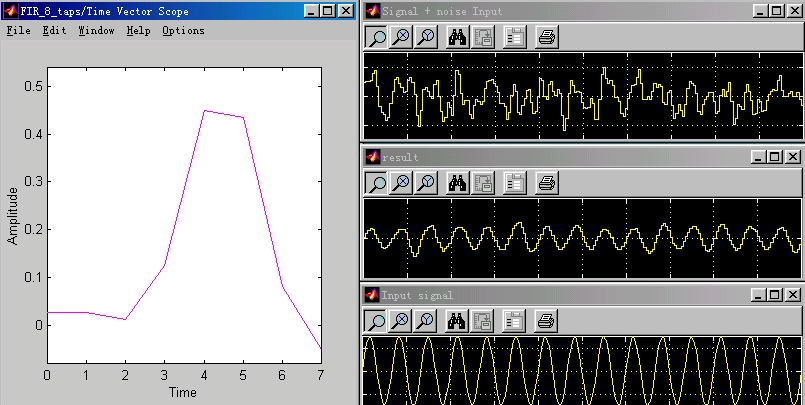Close the FIR_8_taps Time Vector Scope window
The width and height of the screenshot is (805, 405).
pos(345,11)
